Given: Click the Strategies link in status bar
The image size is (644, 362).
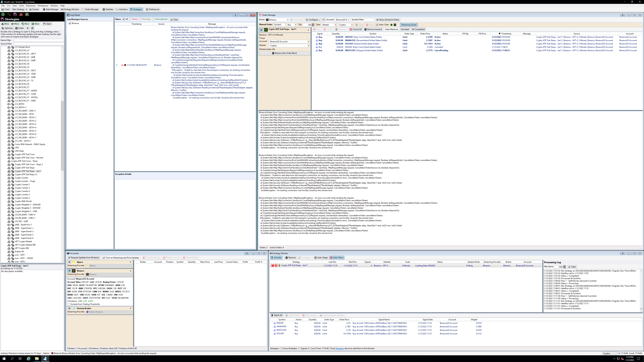Looking at the screenshot, I should tap(339, 348).
